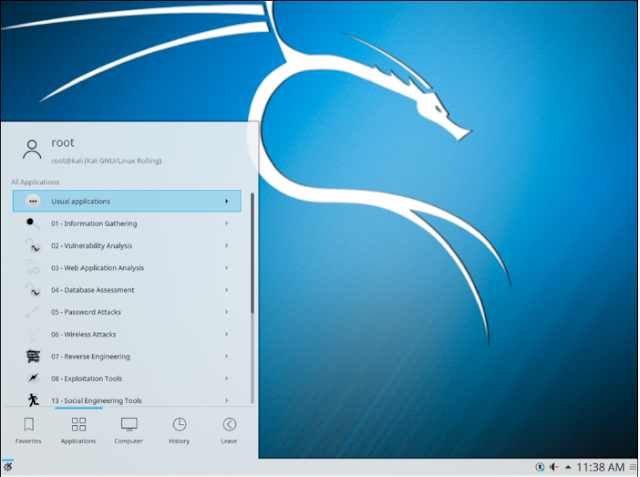Open 01 - Information Gathering category
The height and width of the screenshot is (477, 640).
[x=127, y=223]
